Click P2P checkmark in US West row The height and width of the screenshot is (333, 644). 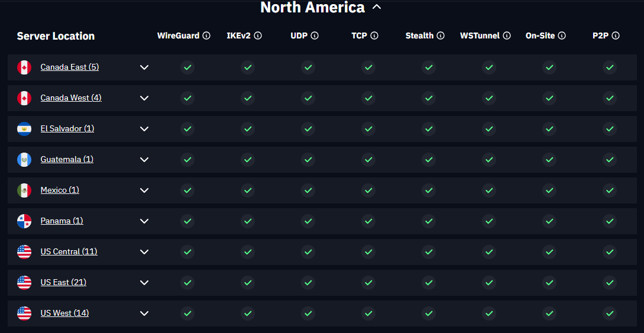[x=610, y=313]
